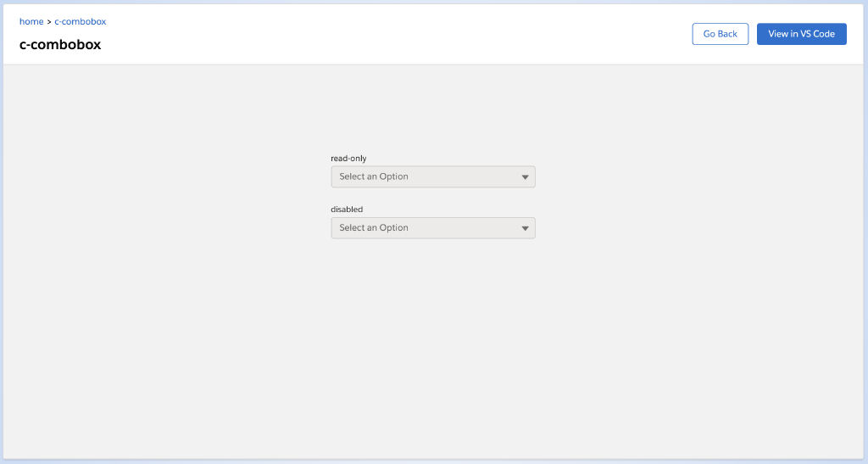Click empty gray area below the disabled combobox
868x464 pixels.
point(432,339)
